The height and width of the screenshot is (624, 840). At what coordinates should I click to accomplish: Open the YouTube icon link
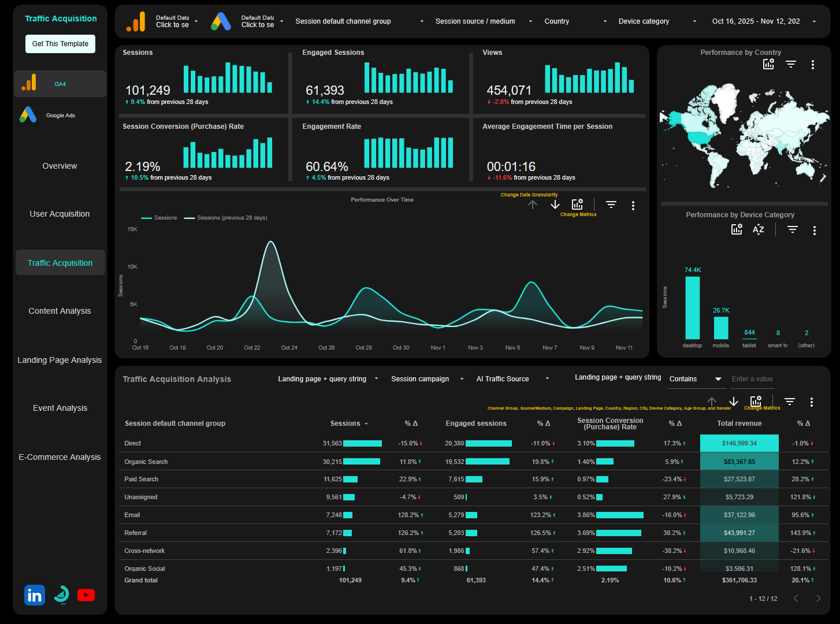point(86,595)
